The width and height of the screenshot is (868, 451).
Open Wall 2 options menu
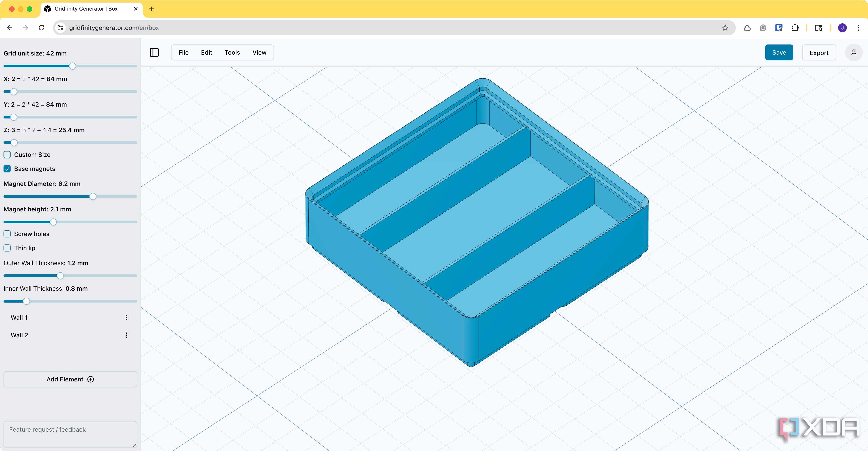pos(126,335)
